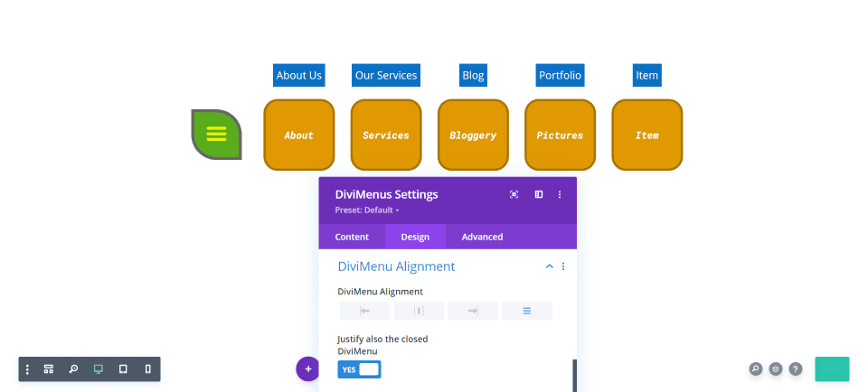Open the Item orange menu tile
The image size is (868, 392).
pyautogui.click(x=646, y=135)
